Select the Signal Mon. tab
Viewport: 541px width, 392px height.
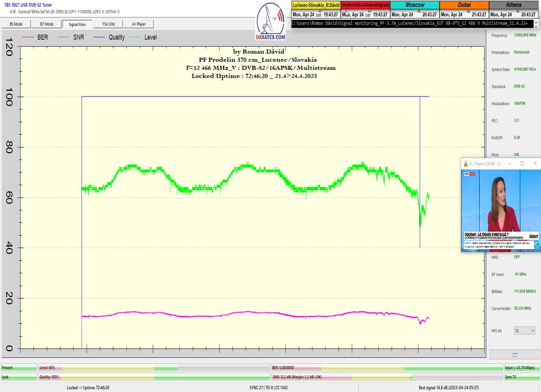pos(77,24)
